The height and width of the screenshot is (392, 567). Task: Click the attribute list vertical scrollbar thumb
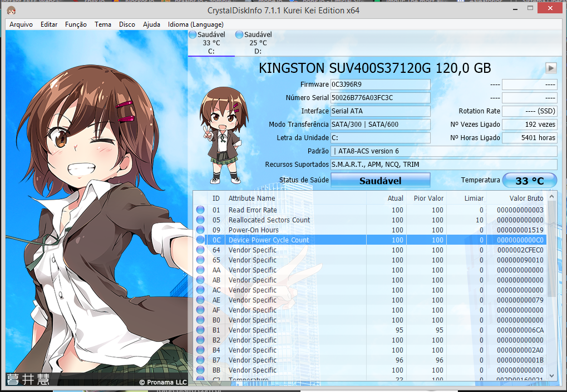552,249
